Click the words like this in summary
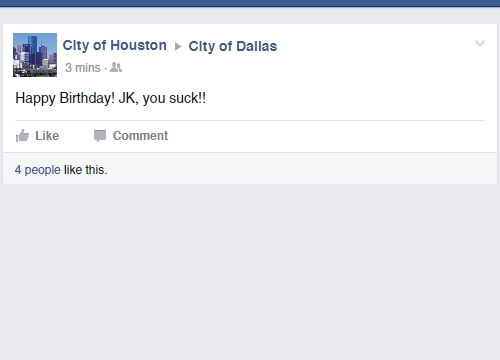500x360 pixels. coord(86,170)
